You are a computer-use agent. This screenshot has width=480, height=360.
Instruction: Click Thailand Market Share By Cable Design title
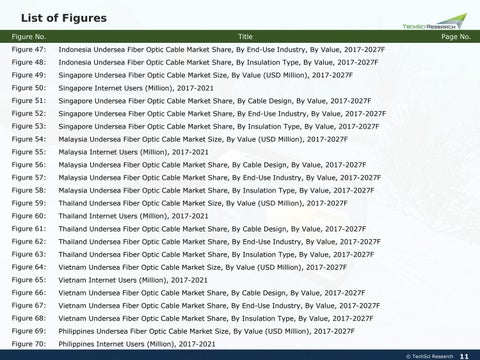click(x=212, y=229)
